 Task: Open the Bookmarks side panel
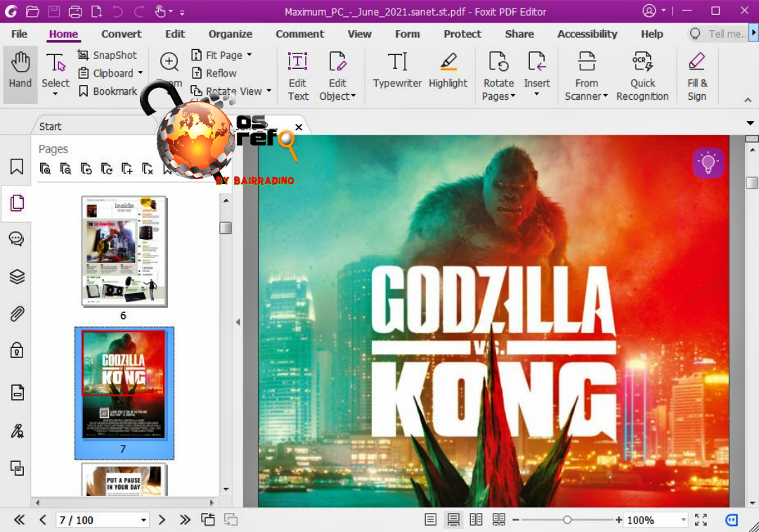click(x=16, y=166)
